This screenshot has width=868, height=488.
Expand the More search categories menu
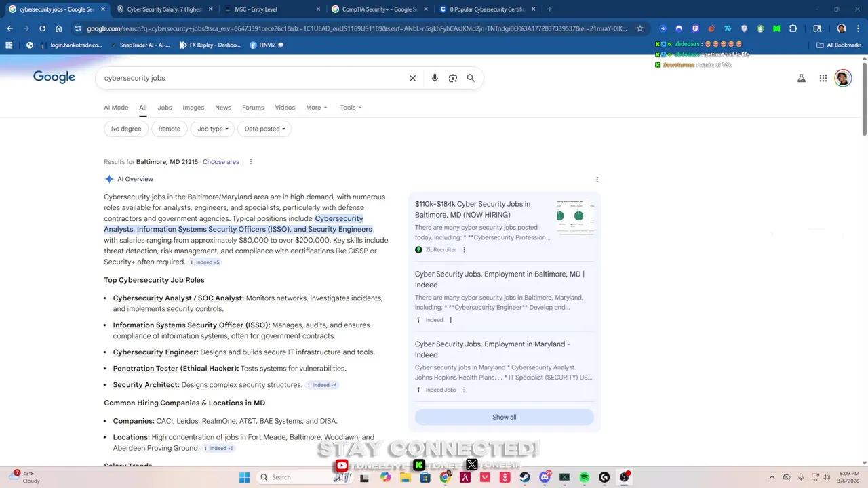pos(316,108)
